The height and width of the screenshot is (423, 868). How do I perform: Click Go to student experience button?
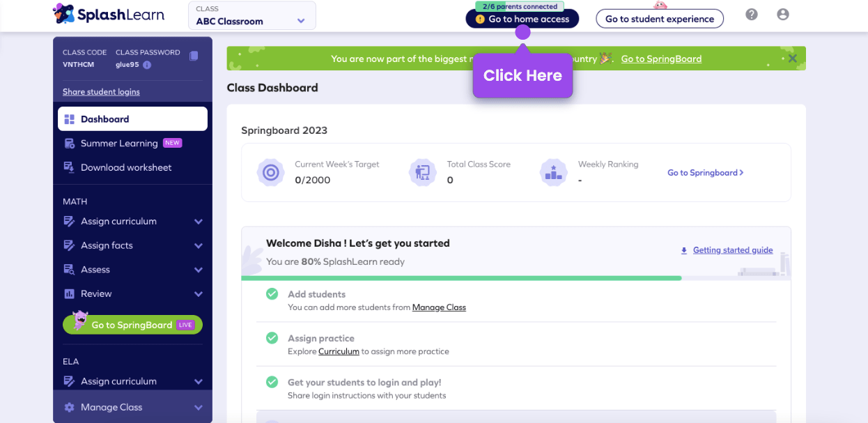659,19
